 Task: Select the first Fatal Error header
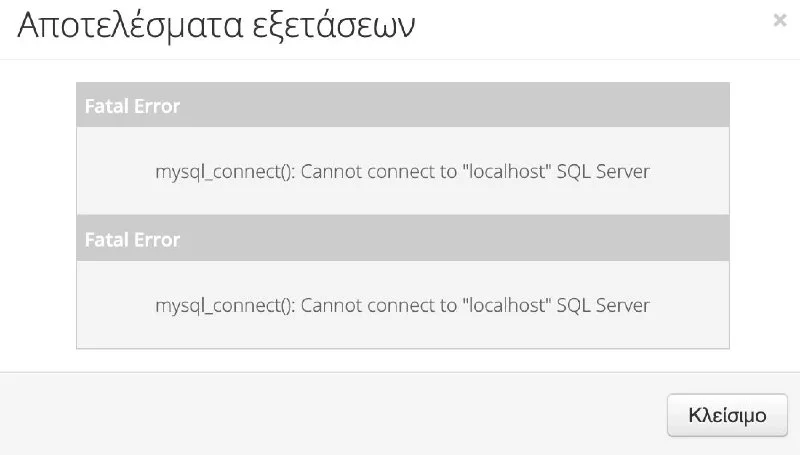pos(403,105)
